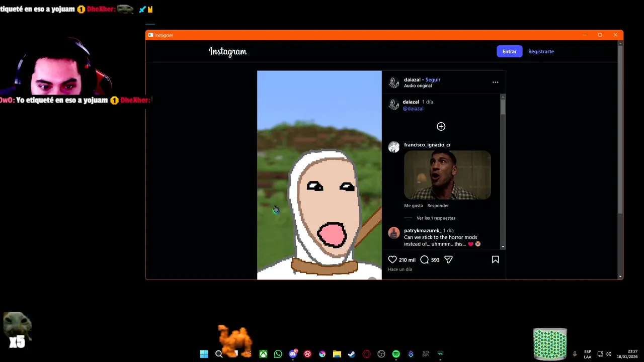644x362 pixels.
Task: Follow daiazal with Seguir
Action: coord(433,79)
